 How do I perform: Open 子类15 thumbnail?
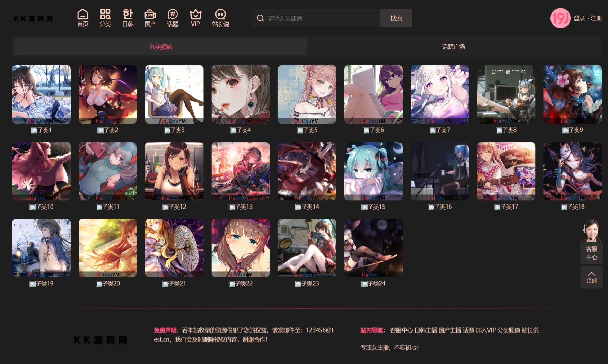pos(373,171)
